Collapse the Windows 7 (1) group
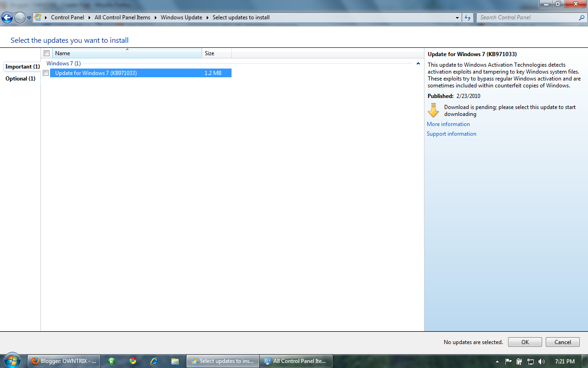The width and height of the screenshot is (588, 368). (418, 63)
